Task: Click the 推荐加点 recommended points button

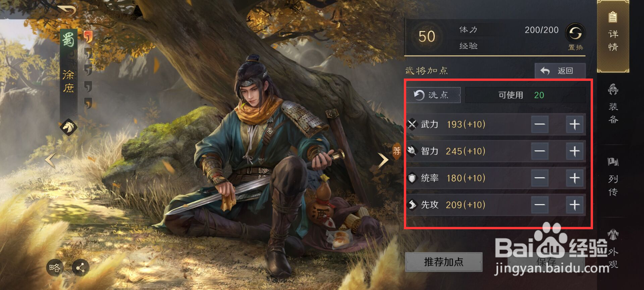Action: (444, 262)
